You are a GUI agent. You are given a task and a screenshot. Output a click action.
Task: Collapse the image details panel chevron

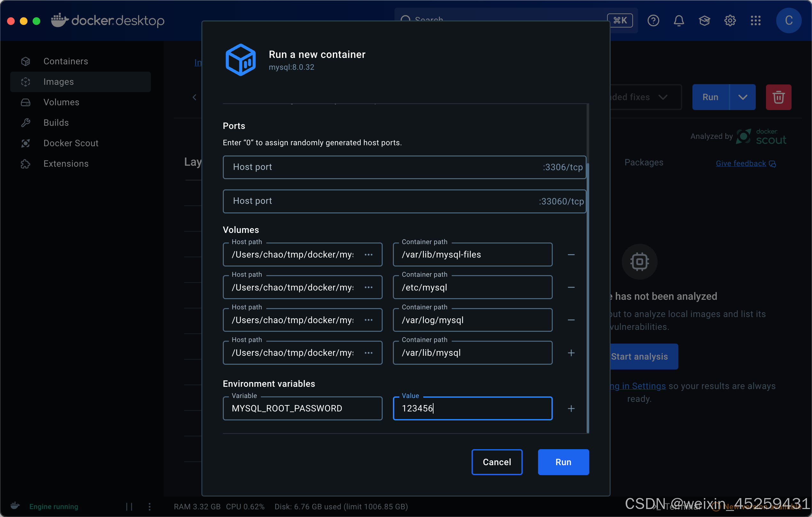coord(194,97)
